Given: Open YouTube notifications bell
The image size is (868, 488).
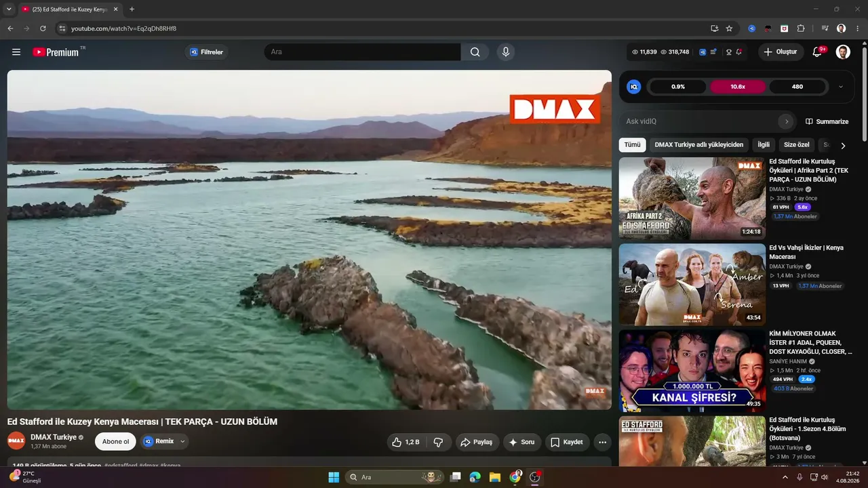Looking at the screenshot, I should click(x=817, y=52).
